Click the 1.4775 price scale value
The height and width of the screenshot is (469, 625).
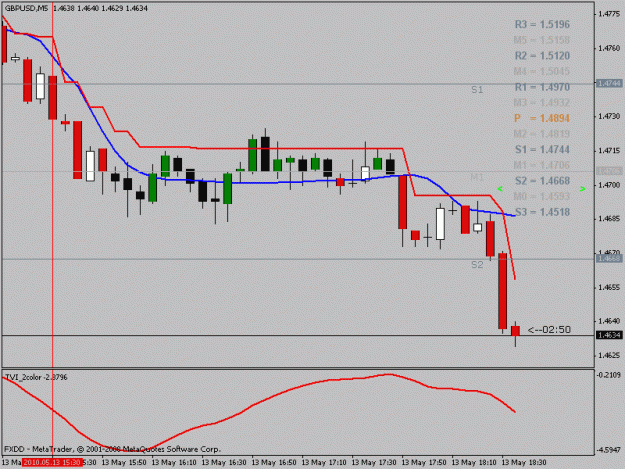609,14
